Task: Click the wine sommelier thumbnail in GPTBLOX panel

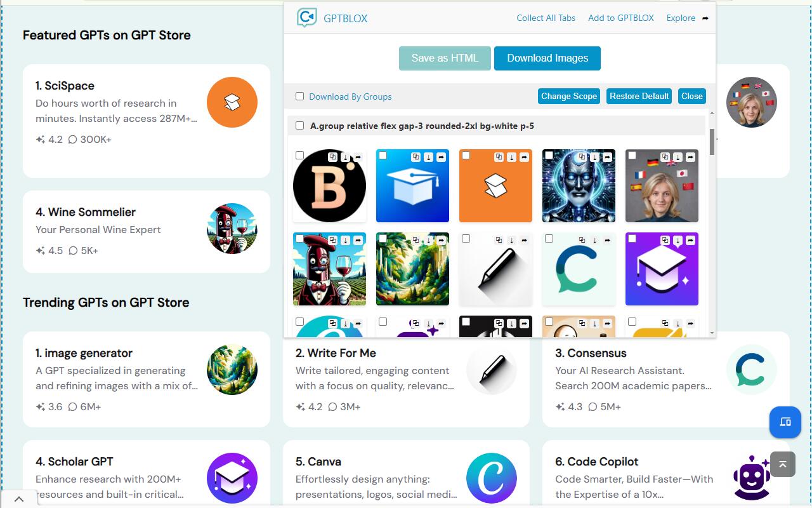Action: click(329, 269)
